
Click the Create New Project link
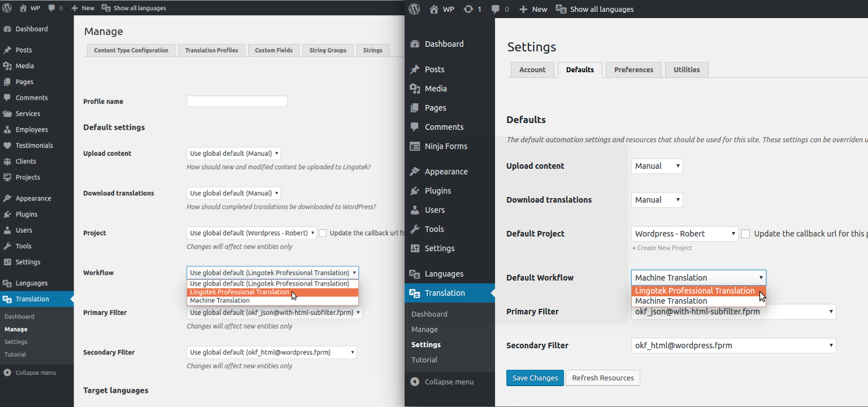[664, 248]
